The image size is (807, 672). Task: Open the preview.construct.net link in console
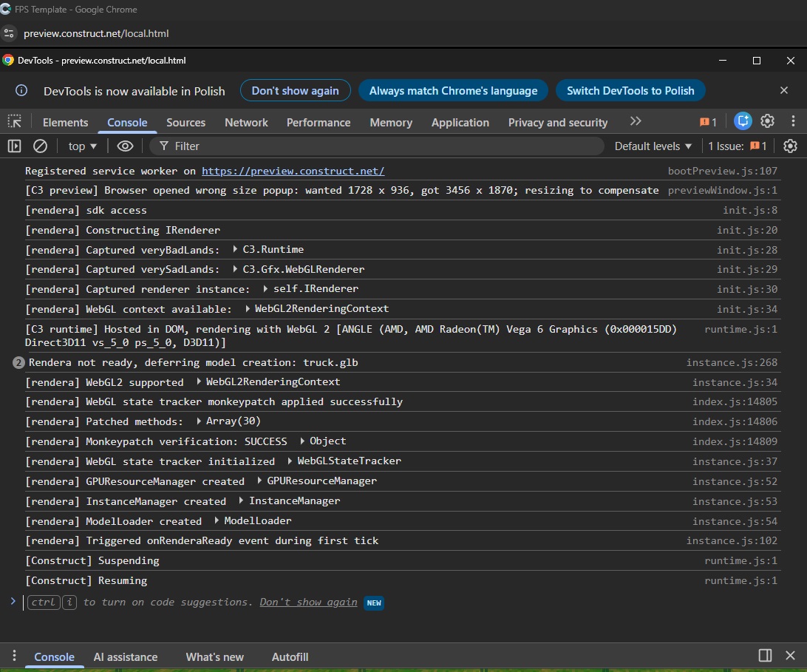[x=293, y=171]
